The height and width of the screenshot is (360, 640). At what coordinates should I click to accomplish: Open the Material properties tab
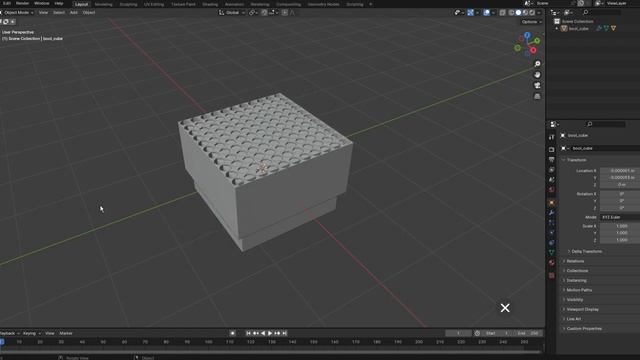click(551, 263)
